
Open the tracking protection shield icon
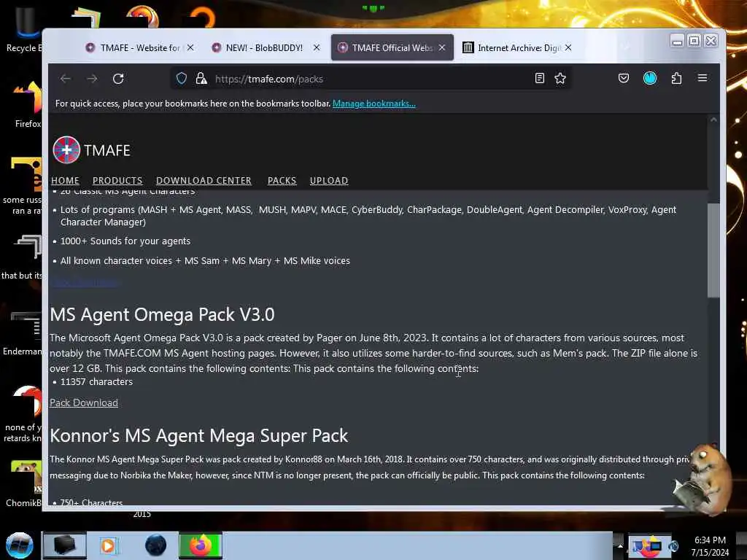click(182, 79)
